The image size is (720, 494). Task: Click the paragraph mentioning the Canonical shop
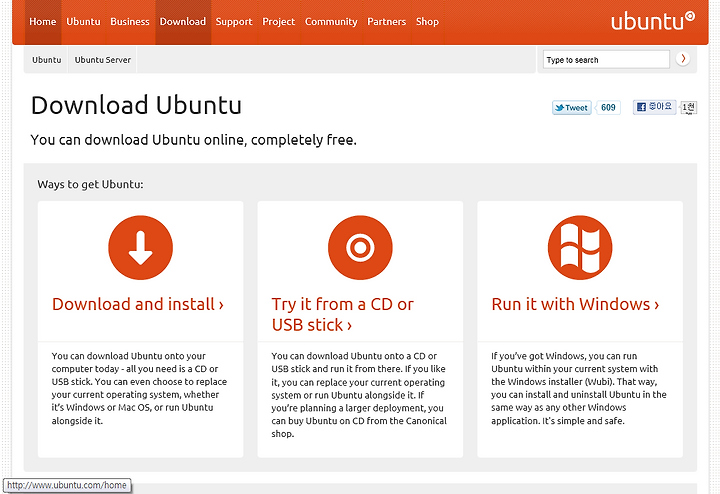click(359, 395)
